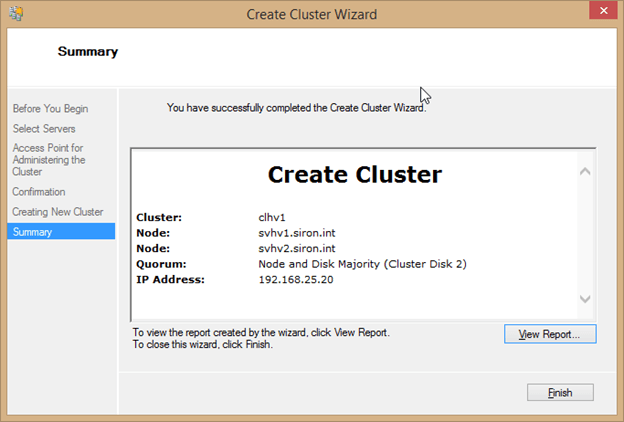The width and height of the screenshot is (624, 422).
Task: Click the cluster name clhv1 in the report
Action: (273, 215)
